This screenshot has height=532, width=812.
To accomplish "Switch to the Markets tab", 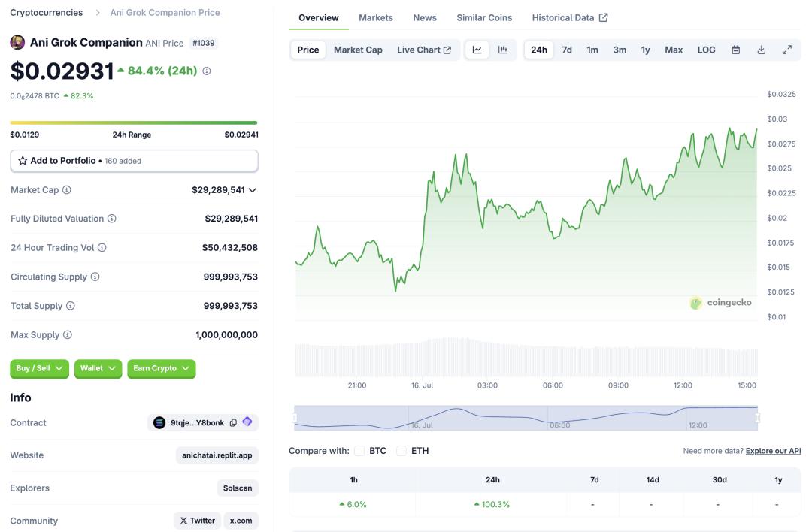I will pyautogui.click(x=375, y=17).
